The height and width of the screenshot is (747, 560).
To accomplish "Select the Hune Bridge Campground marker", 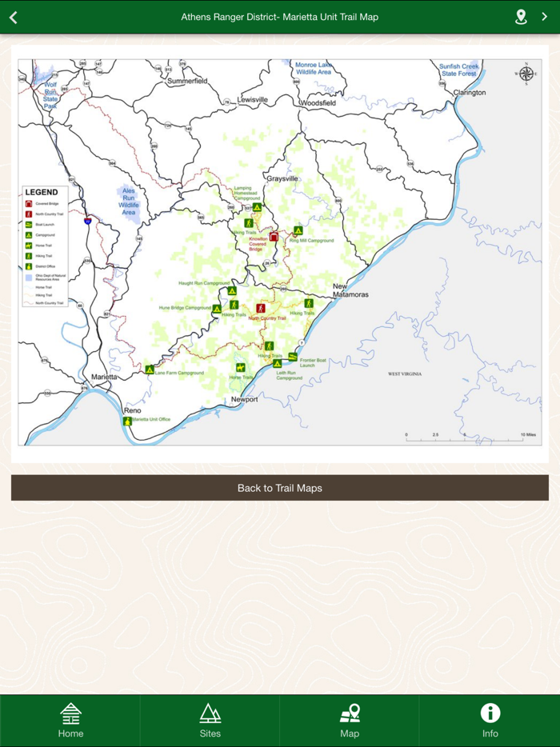I will click(x=217, y=309).
